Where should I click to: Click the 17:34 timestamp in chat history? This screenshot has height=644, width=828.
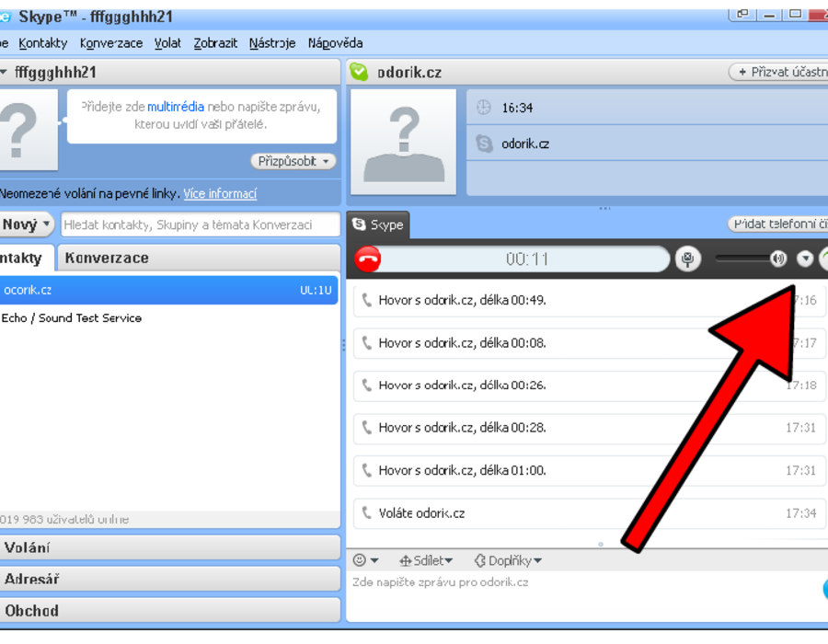click(x=801, y=513)
